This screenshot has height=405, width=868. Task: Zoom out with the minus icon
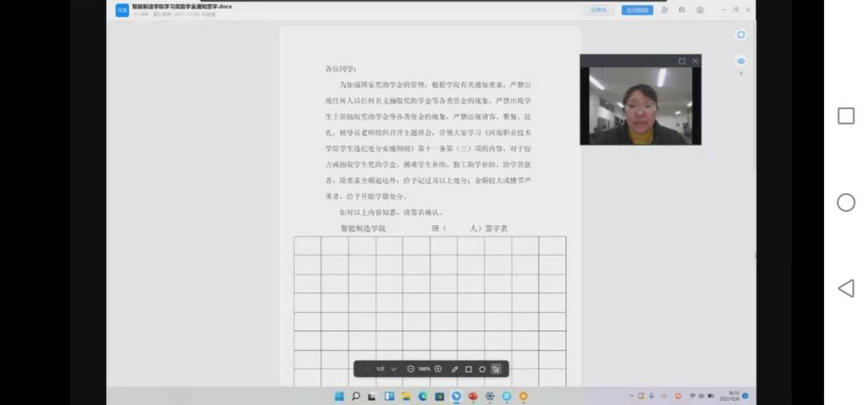[x=410, y=369]
